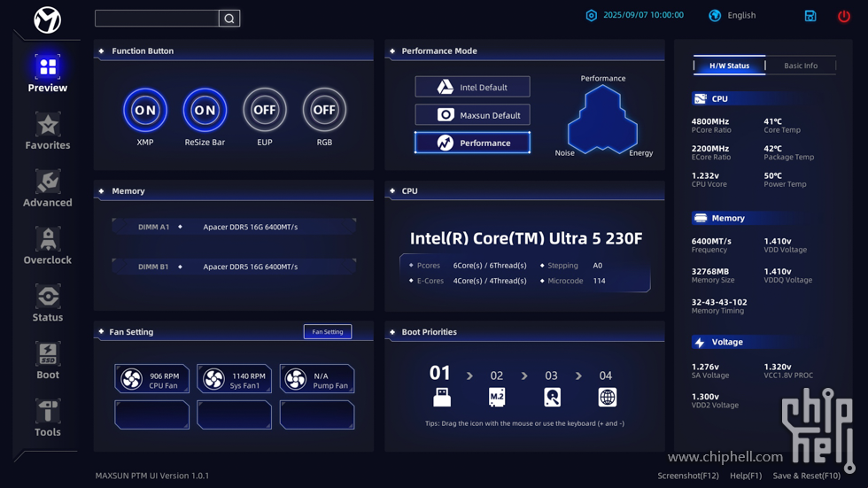The image size is (868, 488).
Task: Click the CPU Fan icon tile
Action: coord(151,379)
